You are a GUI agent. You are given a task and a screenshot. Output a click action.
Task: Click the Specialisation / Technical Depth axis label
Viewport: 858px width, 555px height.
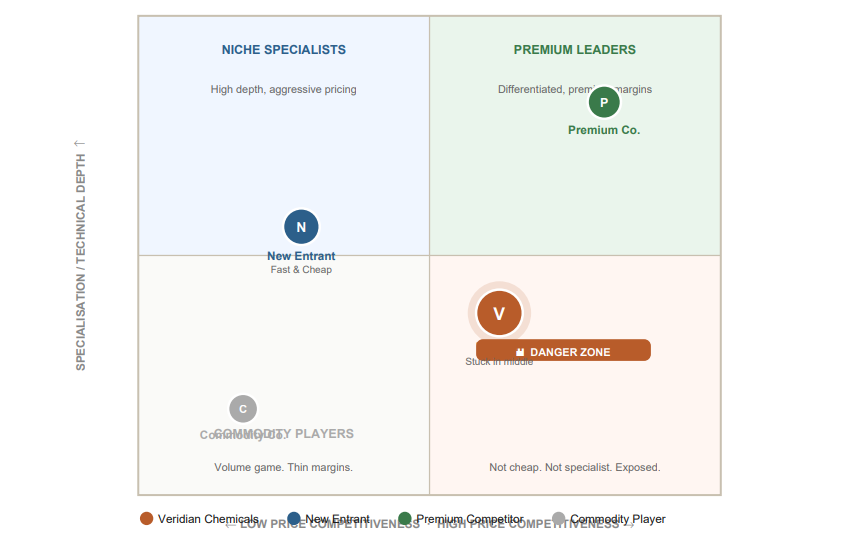tap(81, 260)
